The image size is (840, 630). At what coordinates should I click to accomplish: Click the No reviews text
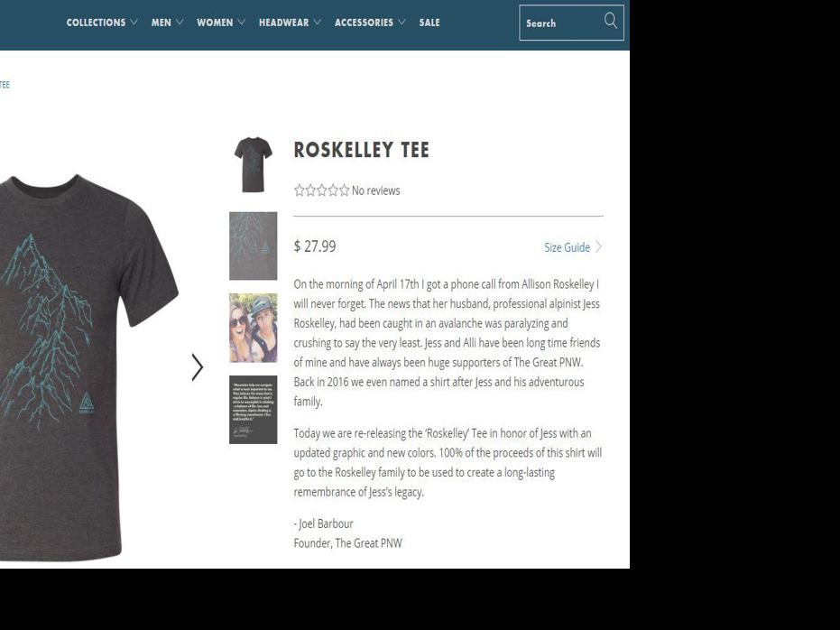pyautogui.click(x=375, y=190)
